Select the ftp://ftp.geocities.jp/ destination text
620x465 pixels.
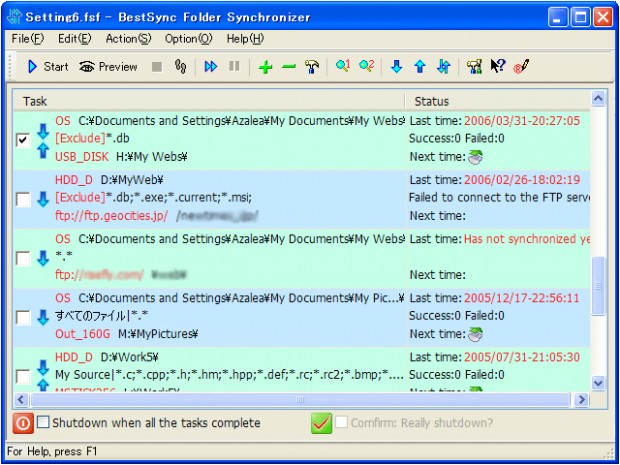112,216
